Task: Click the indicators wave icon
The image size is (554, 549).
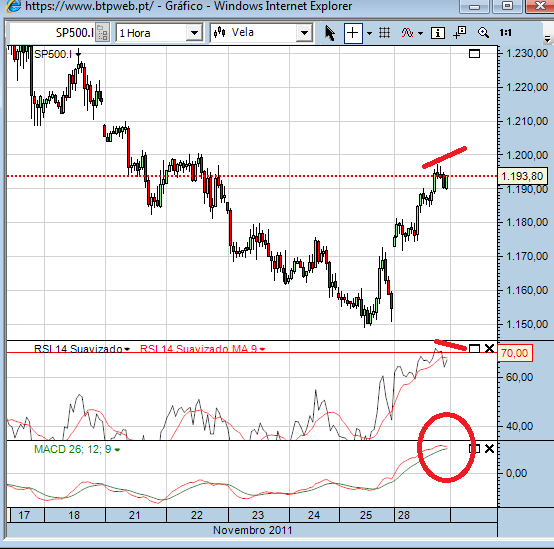Action: [x=407, y=33]
